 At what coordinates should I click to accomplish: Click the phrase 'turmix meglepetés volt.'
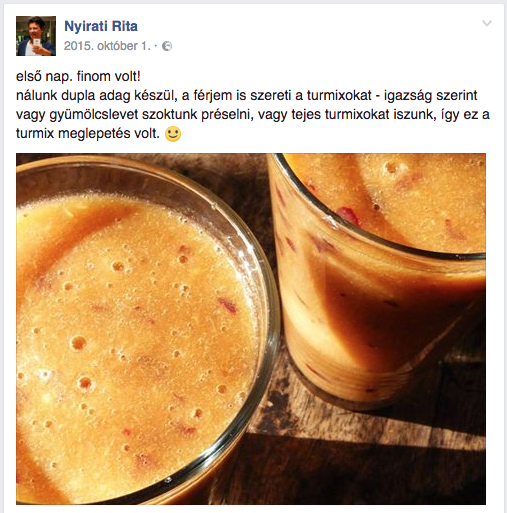tap(88, 134)
